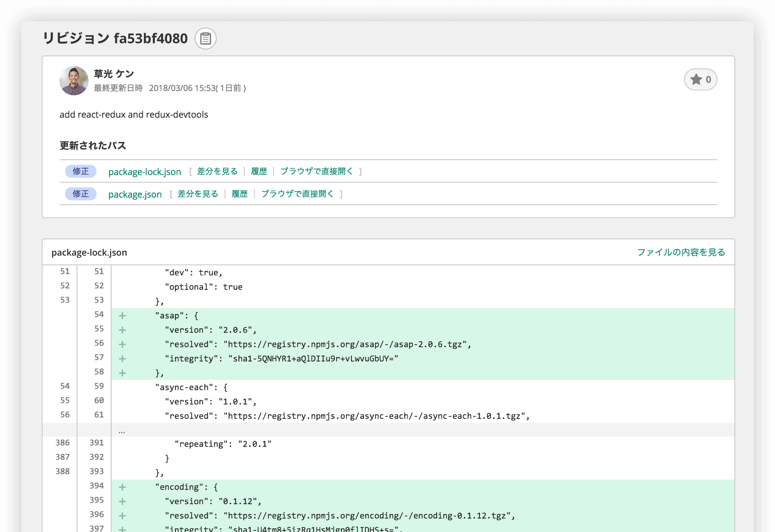Click new line number 59
Screen dimensions: 775x532
pos(99,386)
